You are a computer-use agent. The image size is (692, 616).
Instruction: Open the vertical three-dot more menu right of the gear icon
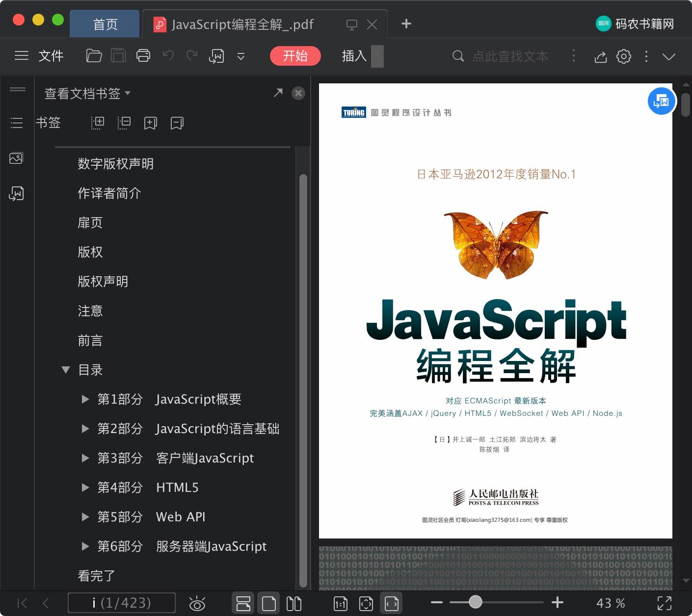[646, 56]
